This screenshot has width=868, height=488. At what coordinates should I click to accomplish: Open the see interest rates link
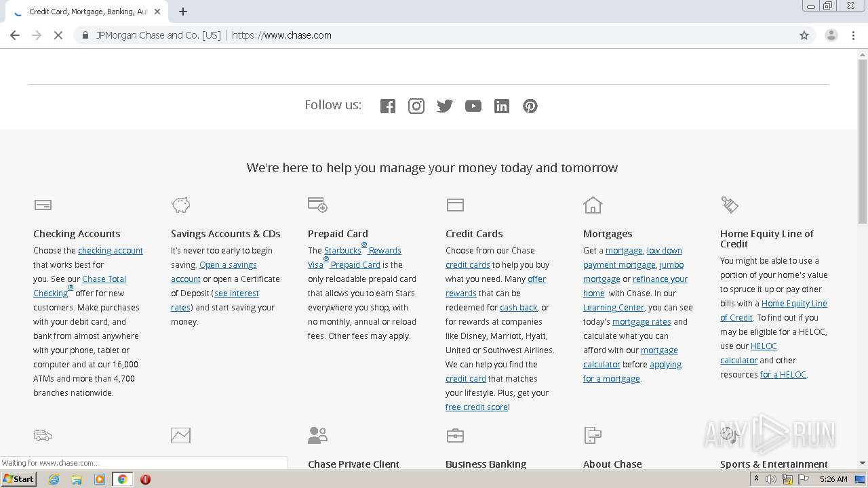coord(215,300)
